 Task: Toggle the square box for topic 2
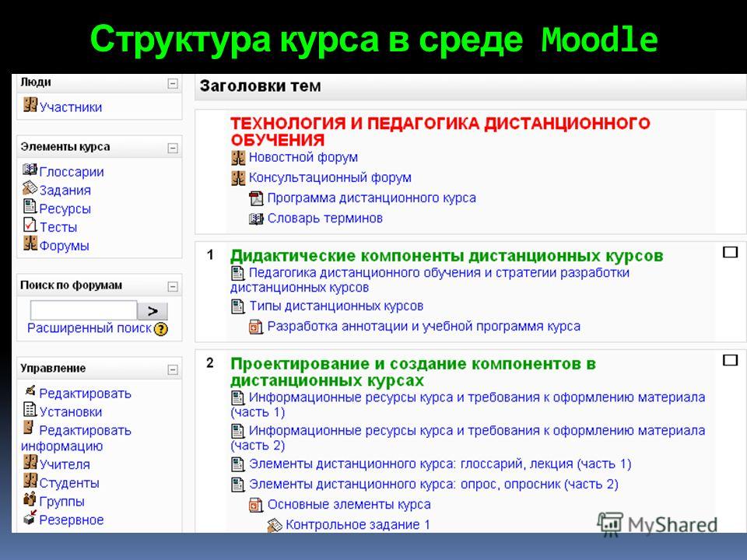tap(731, 360)
